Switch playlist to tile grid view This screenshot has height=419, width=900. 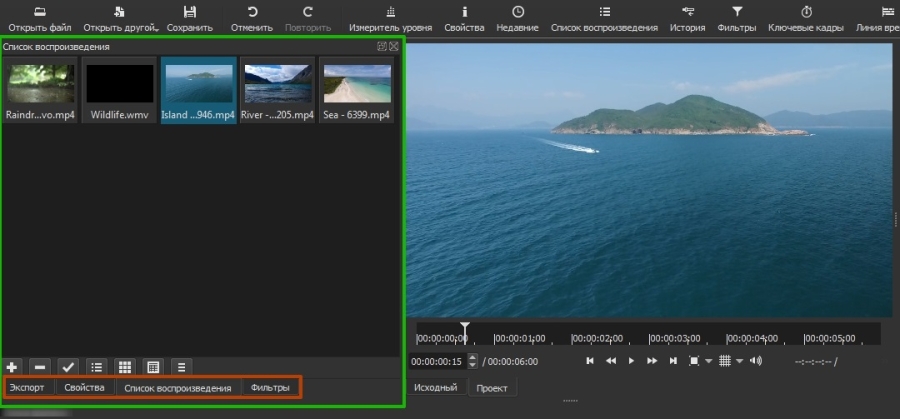(125, 367)
